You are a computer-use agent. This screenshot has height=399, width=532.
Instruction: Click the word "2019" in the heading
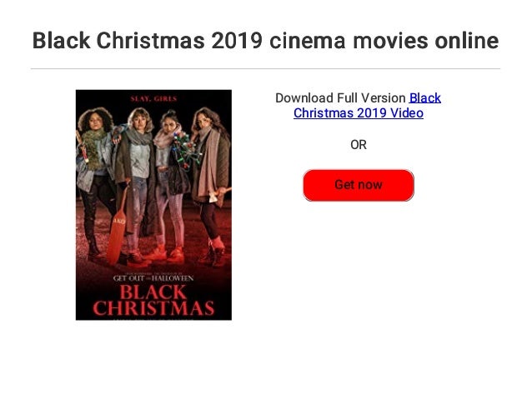pos(237,41)
